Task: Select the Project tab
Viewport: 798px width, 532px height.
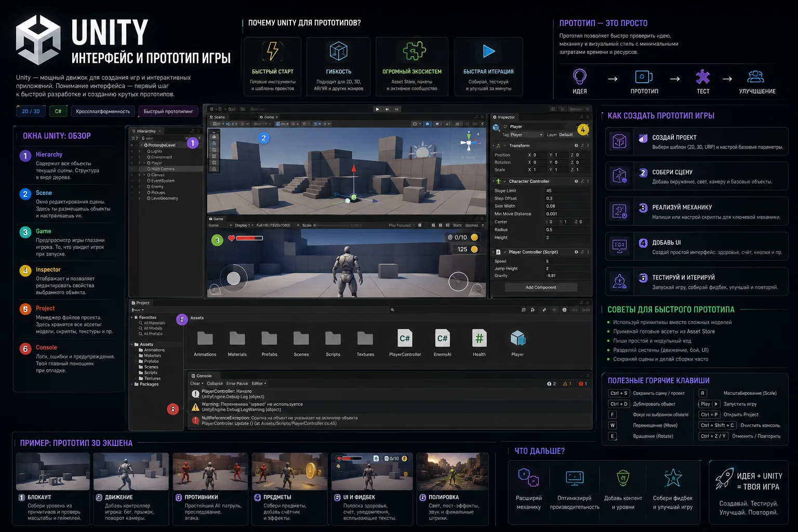Action: tap(140, 303)
